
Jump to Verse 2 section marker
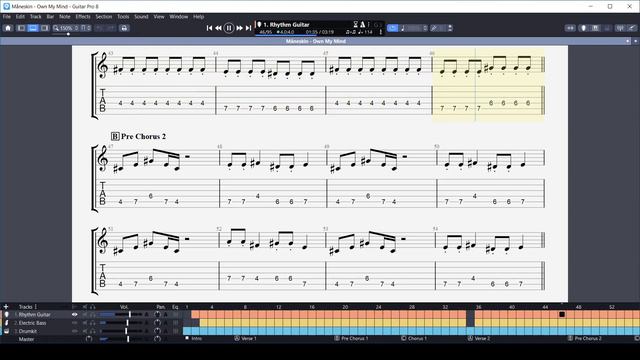tap(479, 338)
